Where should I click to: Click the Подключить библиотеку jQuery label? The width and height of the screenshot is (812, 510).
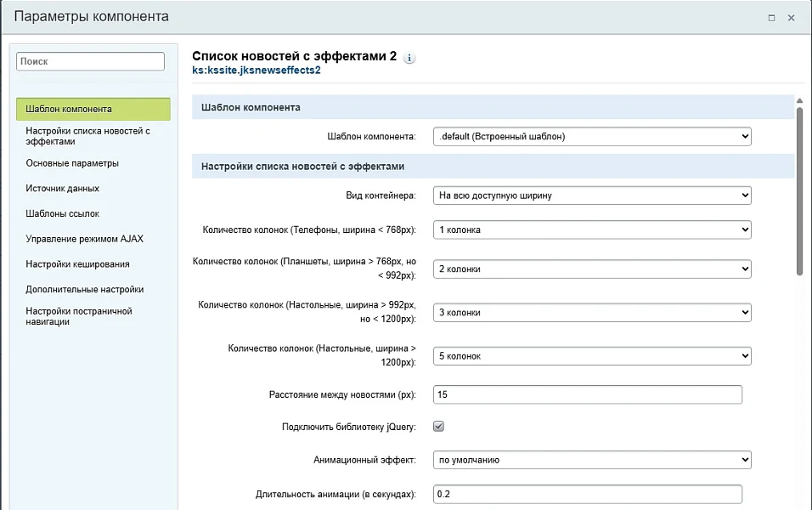tap(349, 427)
